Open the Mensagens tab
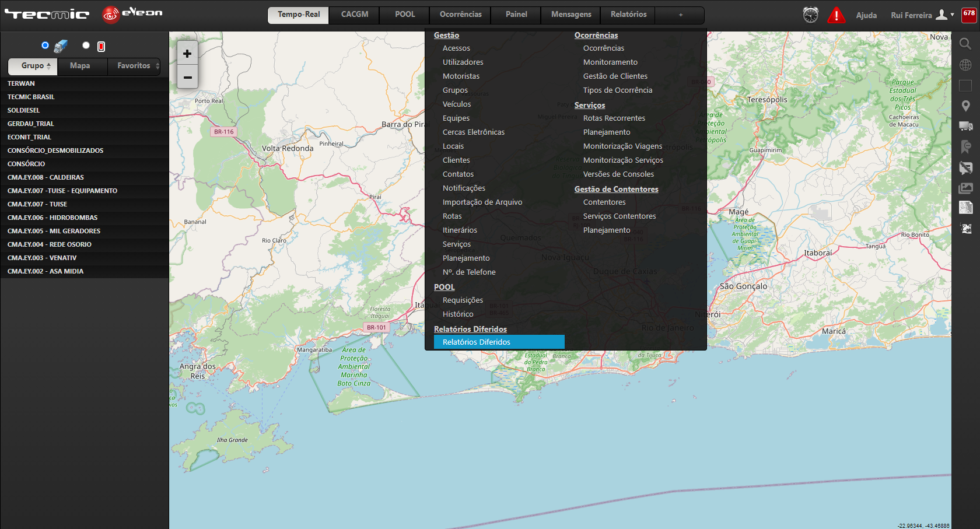980x529 pixels. click(x=571, y=15)
